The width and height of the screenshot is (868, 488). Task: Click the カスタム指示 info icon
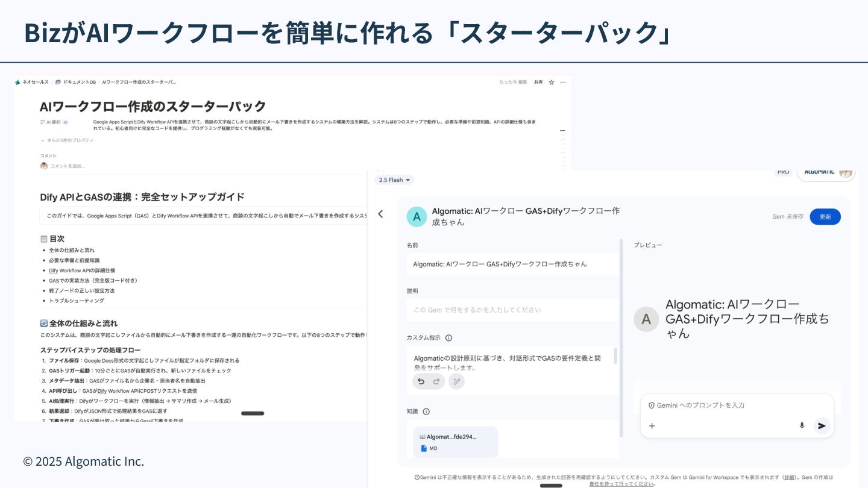448,338
